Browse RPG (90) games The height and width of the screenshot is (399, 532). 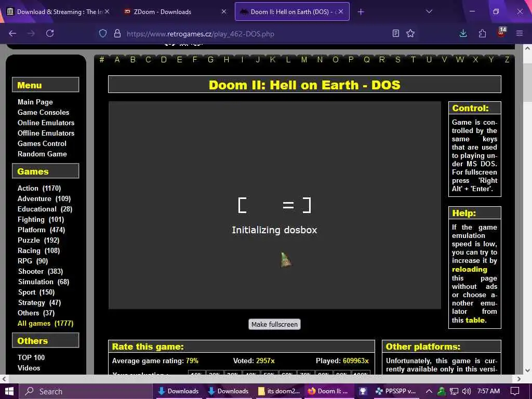point(33,261)
